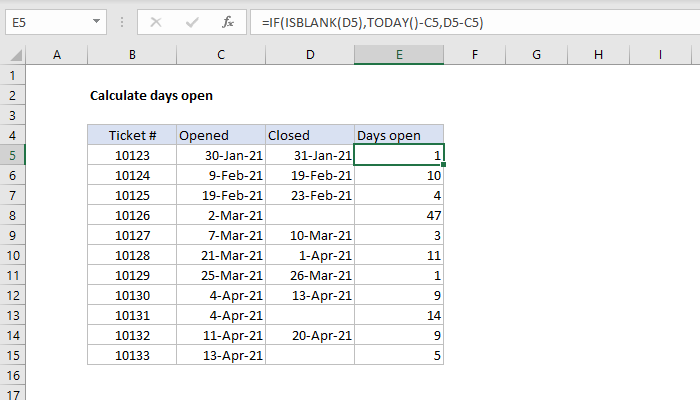Select column I header
The width and height of the screenshot is (700, 400).
click(660, 55)
